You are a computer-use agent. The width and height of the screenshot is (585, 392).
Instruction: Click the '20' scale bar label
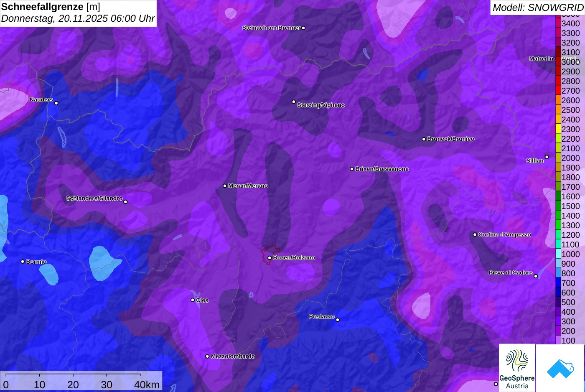coord(73,384)
